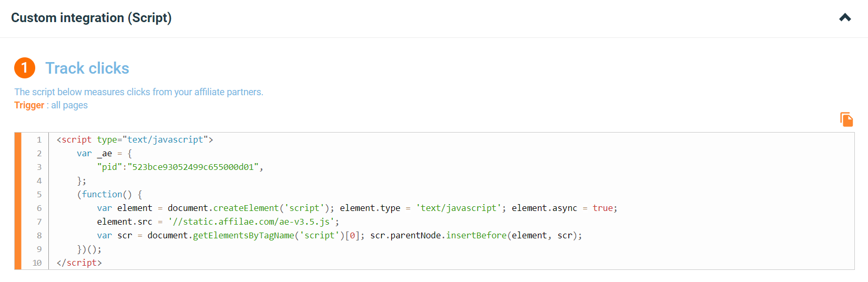Image resolution: width=868 pixels, height=282 pixels.
Task: Click line number 4 in the code gutter
Action: click(39, 180)
